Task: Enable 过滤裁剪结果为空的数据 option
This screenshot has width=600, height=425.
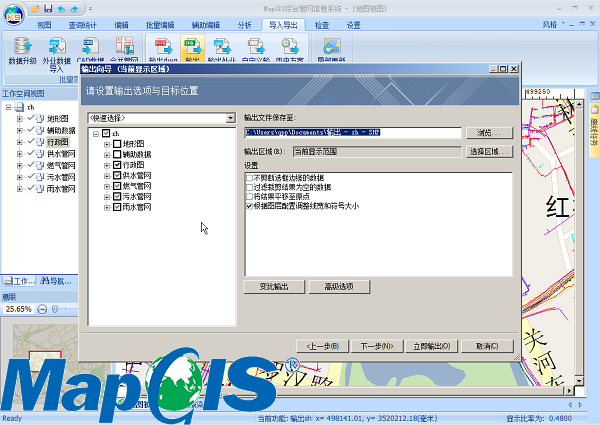Action: pyautogui.click(x=249, y=187)
